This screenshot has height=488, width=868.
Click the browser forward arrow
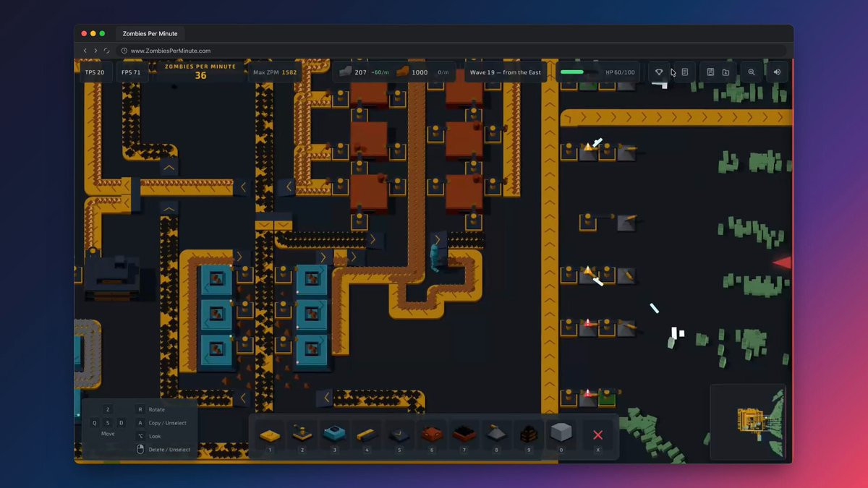(95, 51)
